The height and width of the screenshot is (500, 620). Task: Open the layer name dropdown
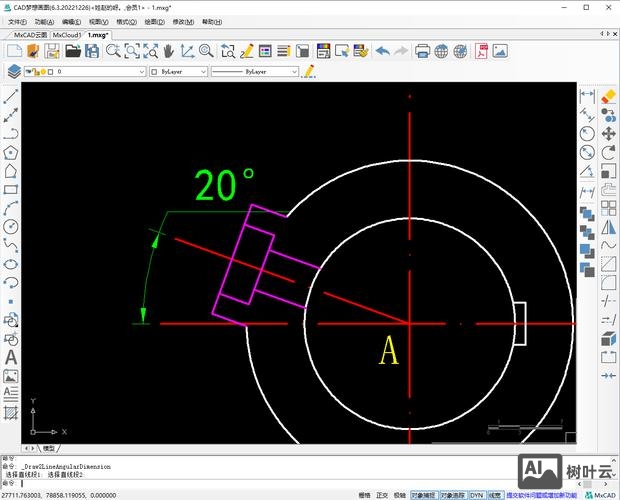point(100,72)
